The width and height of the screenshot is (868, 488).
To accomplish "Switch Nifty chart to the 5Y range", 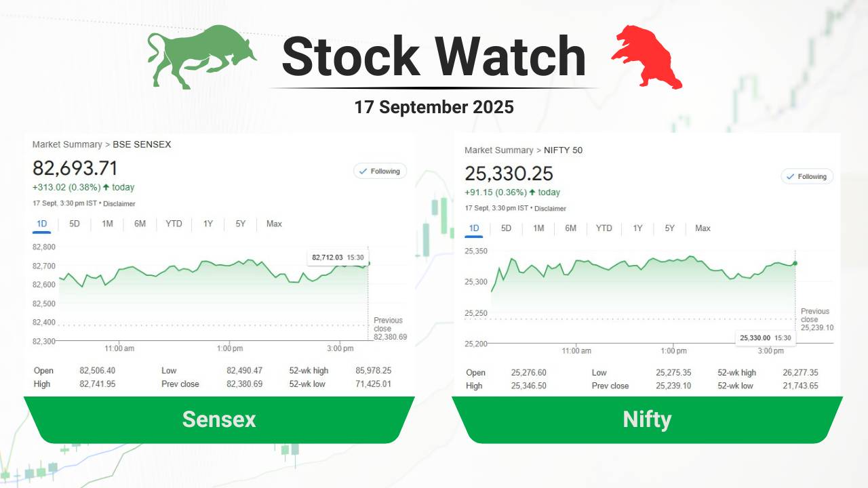I will pos(669,228).
